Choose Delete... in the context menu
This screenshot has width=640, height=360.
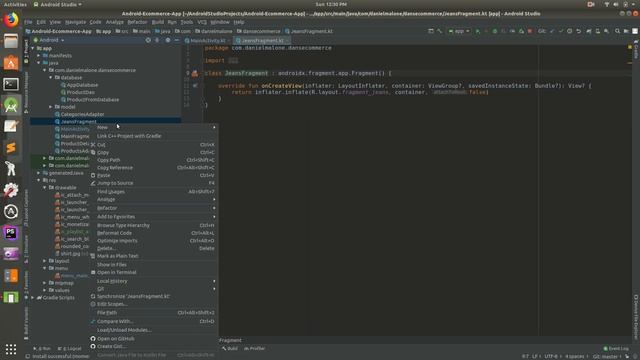[x=154, y=248]
